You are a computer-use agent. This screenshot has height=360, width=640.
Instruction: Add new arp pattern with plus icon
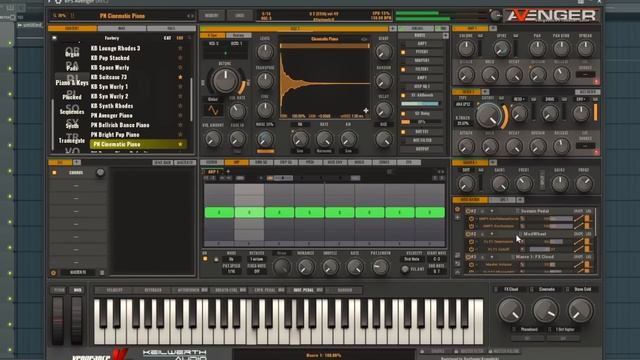(x=228, y=172)
